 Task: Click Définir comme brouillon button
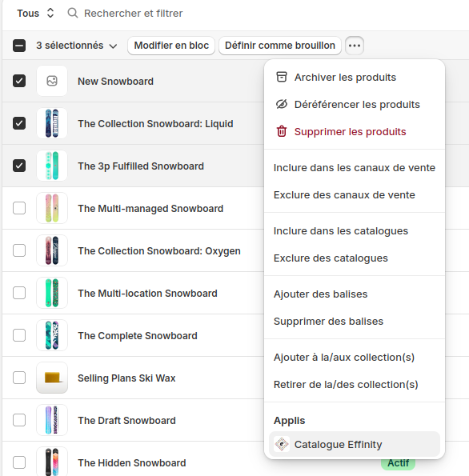click(280, 46)
